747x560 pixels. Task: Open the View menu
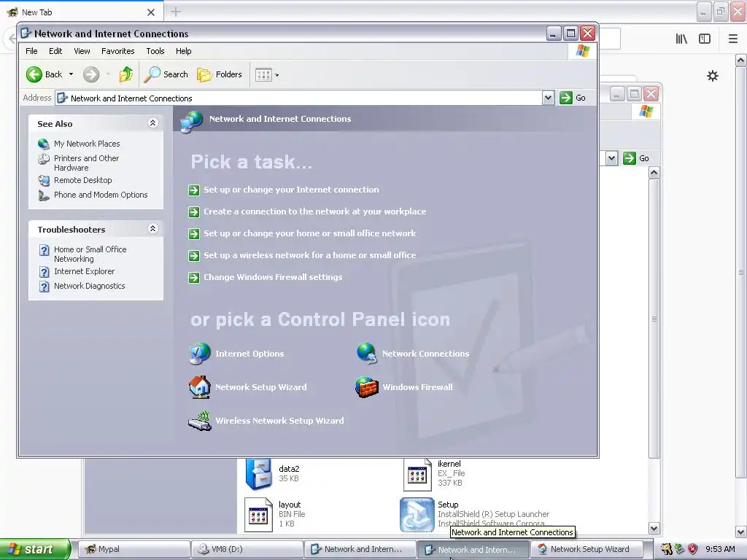[82, 51]
